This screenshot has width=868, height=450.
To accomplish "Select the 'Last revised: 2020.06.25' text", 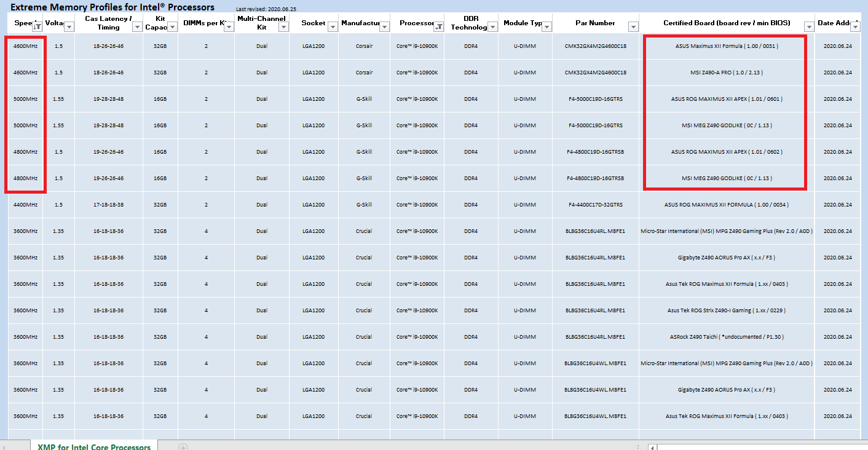I will [x=266, y=9].
